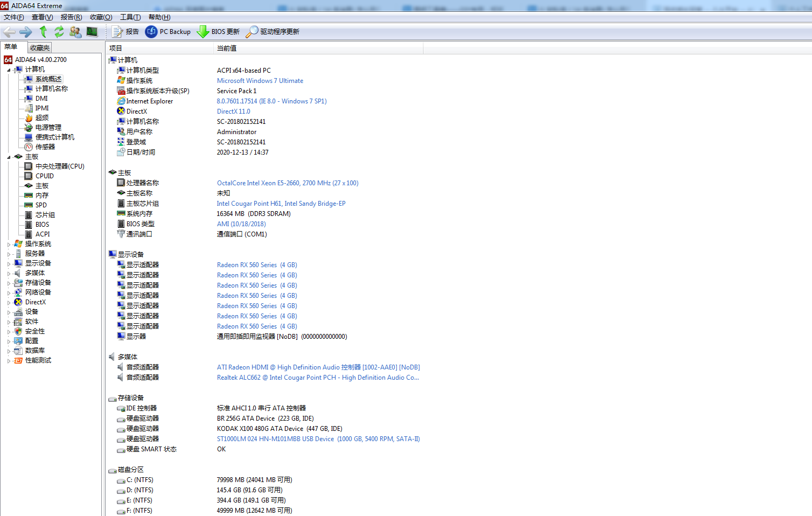Open the AMI (10/18/2018) BIOS link

click(x=241, y=224)
